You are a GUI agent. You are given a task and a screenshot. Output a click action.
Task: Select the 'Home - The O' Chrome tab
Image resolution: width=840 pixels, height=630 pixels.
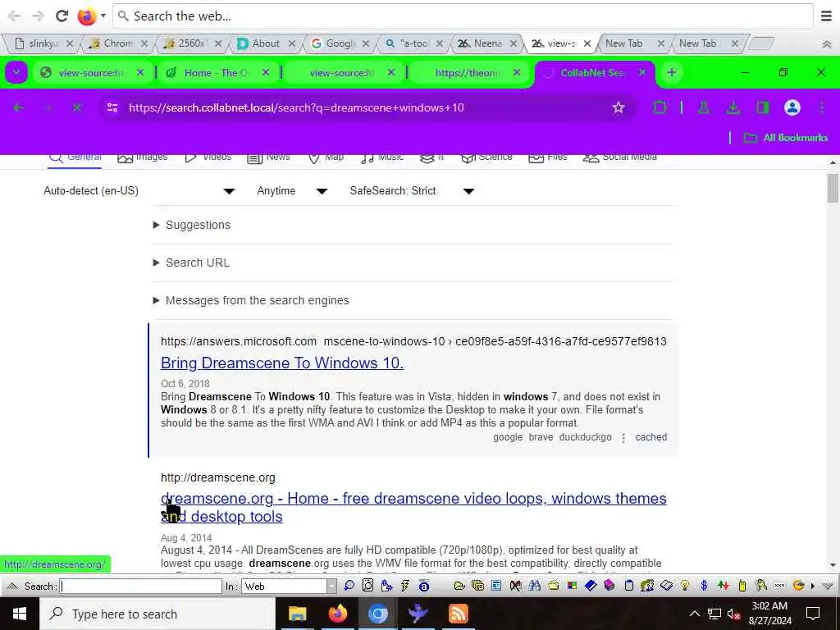(x=217, y=72)
